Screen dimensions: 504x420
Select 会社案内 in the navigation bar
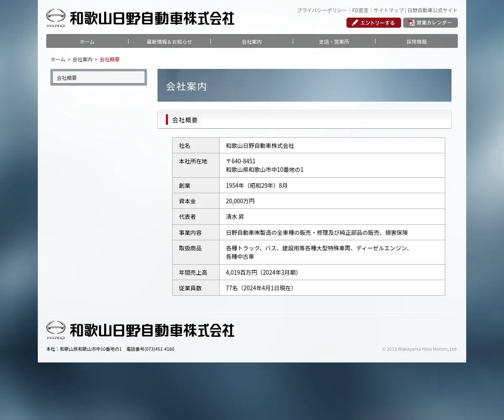252,42
